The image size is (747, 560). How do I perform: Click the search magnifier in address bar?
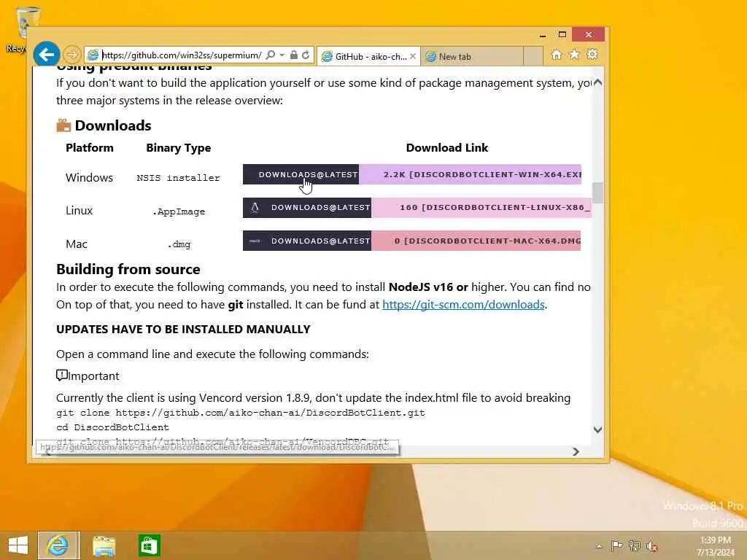click(x=270, y=55)
